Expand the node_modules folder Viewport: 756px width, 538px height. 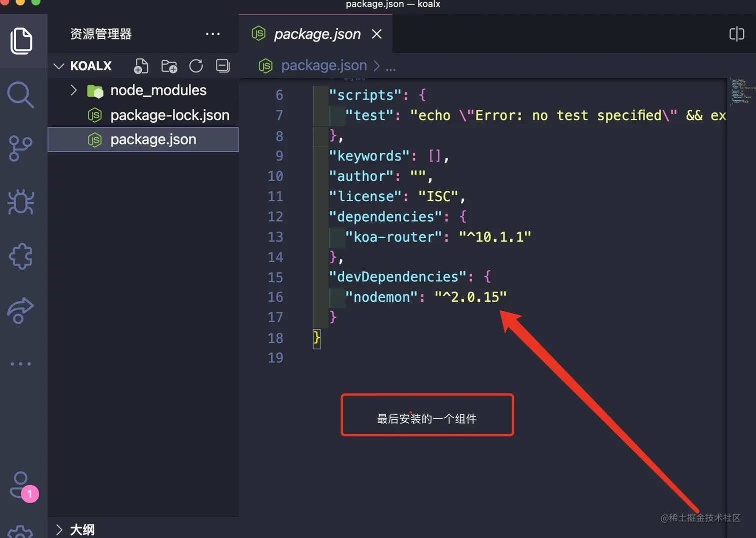(73, 90)
